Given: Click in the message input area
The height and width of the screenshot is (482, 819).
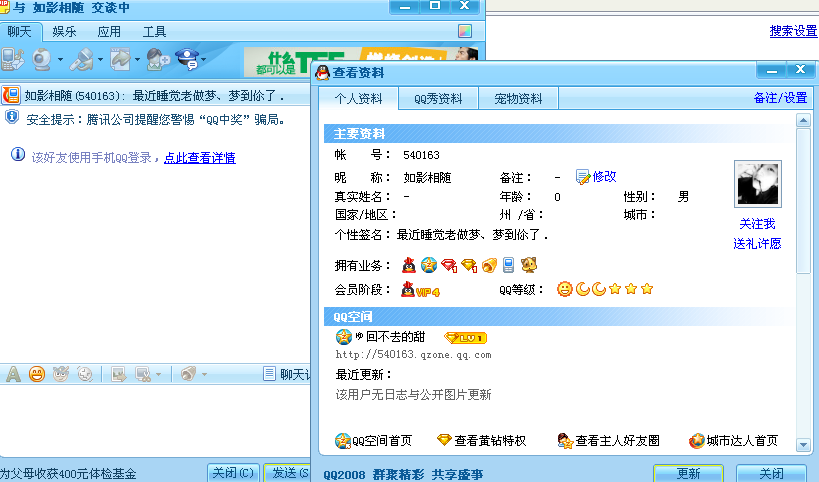Looking at the screenshot, I should [156, 421].
